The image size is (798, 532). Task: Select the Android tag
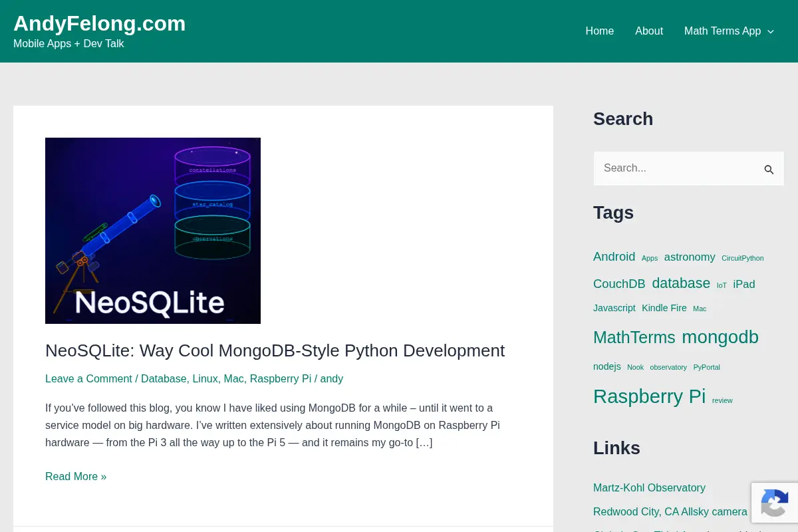pos(614,257)
